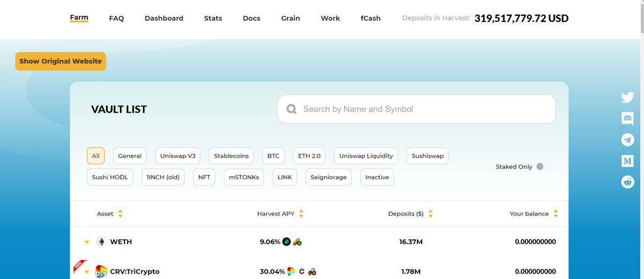Toggle the Staked Only switch
Screen dimensions: 644x279
(x=543, y=166)
